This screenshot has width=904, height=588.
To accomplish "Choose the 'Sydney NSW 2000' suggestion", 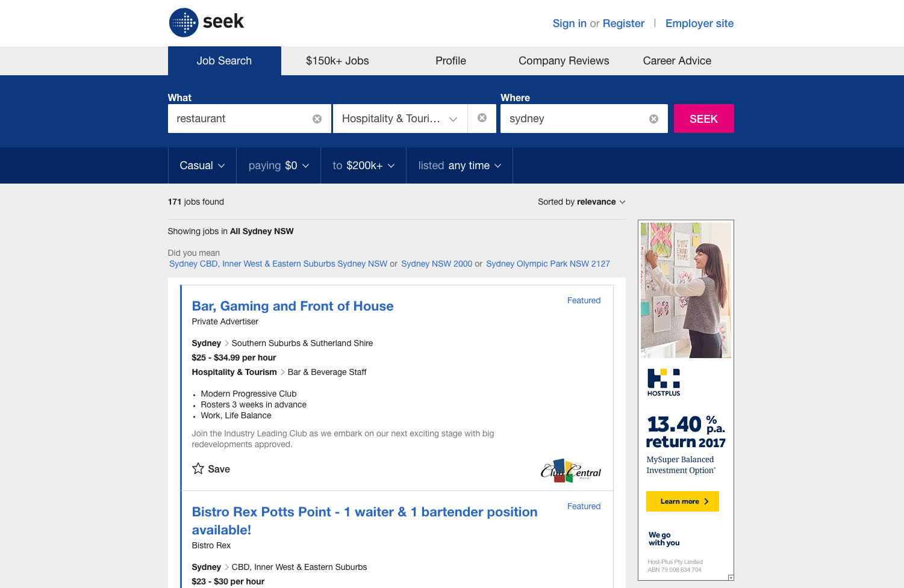I will [437, 264].
